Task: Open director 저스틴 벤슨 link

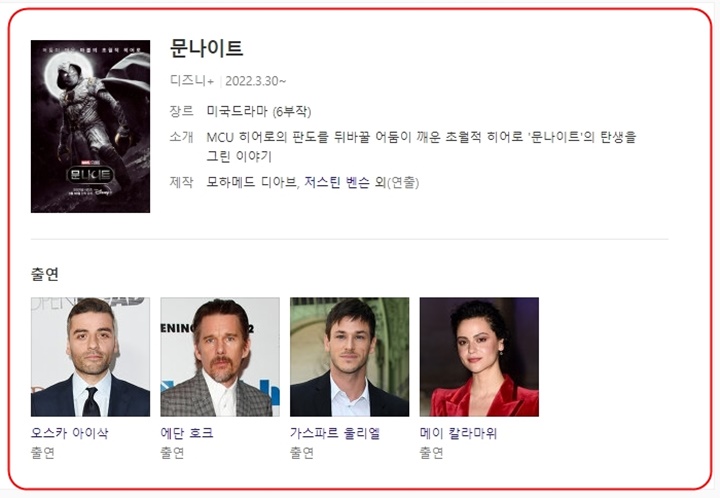Action: coord(337,182)
